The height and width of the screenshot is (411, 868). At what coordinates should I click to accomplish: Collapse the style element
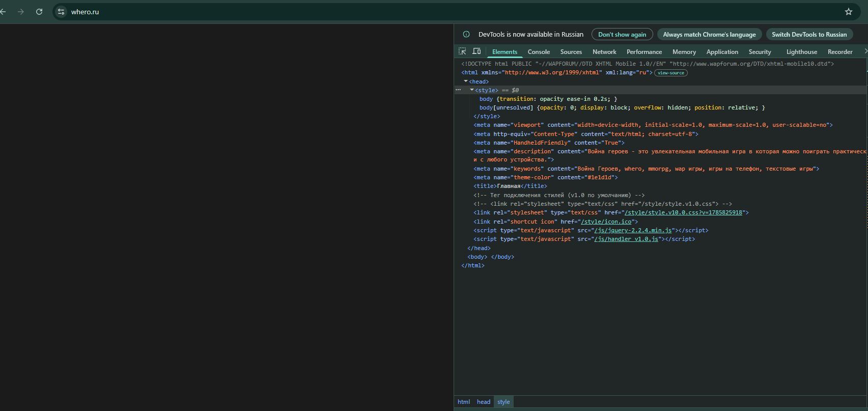pos(472,90)
